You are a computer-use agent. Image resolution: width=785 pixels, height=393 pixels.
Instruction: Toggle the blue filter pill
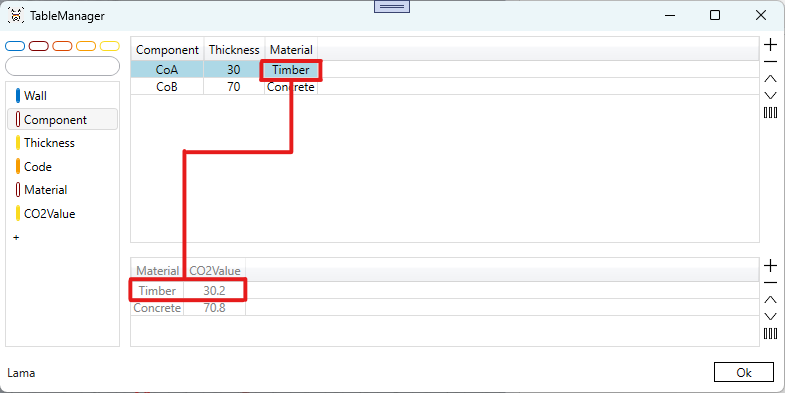click(15, 46)
